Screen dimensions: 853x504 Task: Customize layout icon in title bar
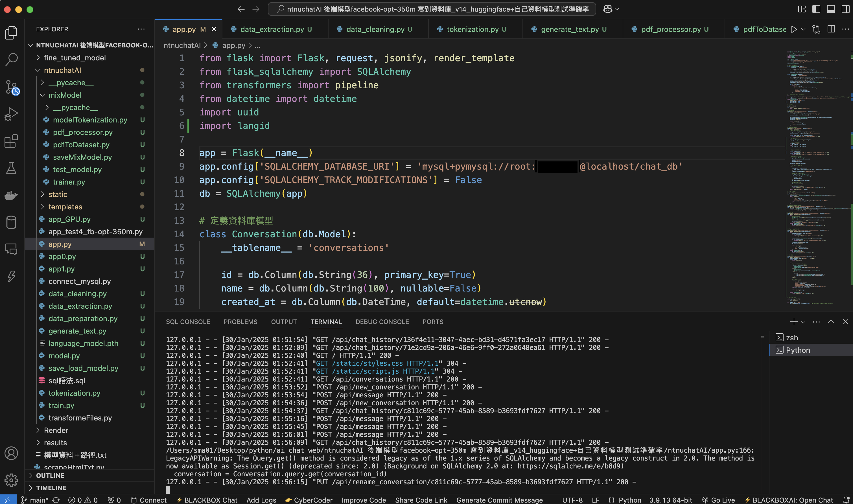[x=802, y=9]
